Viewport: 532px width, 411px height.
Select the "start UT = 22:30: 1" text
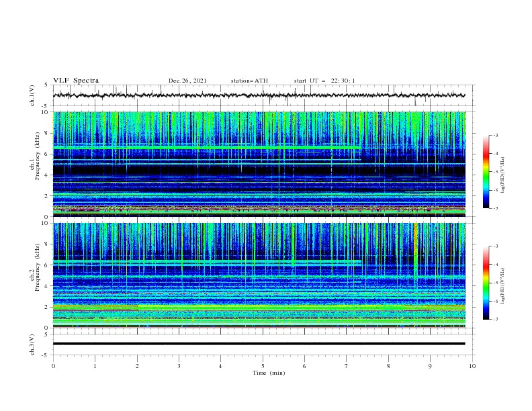click(x=324, y=81)
